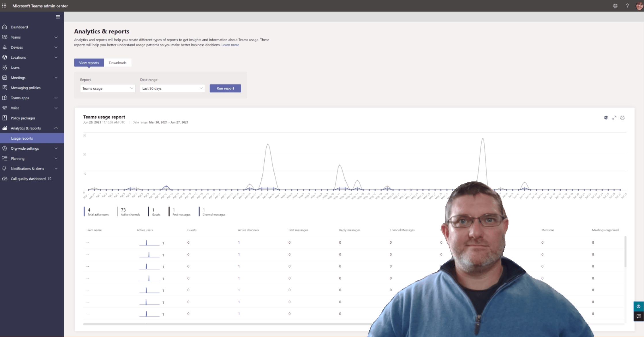Open the user profile avatar

pyautogui.click(x=639, y=6)
